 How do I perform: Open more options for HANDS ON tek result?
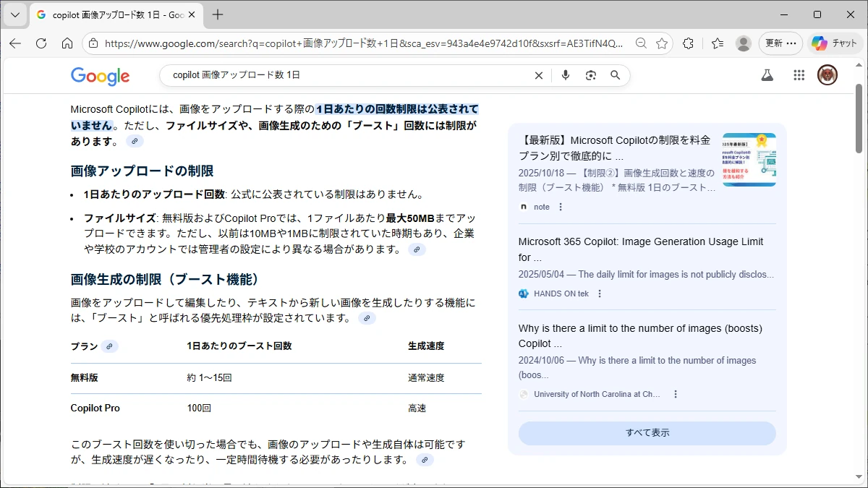pyautogui.click(x=600, y=294)
